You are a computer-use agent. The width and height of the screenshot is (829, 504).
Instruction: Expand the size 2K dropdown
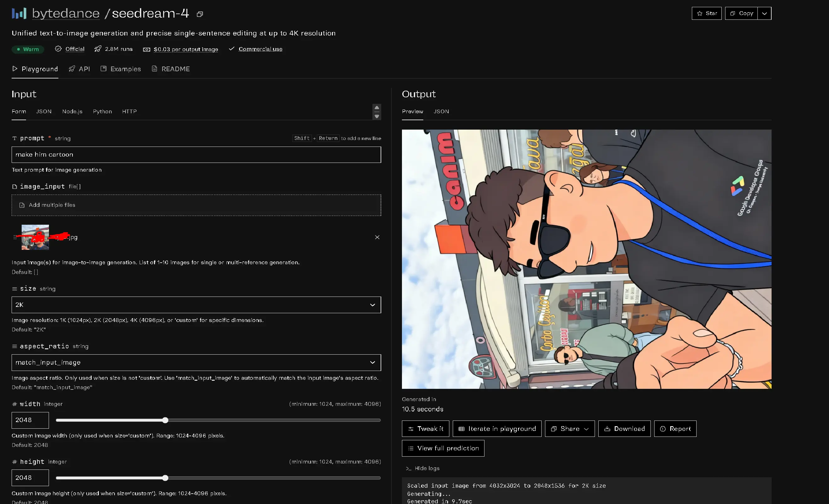tap(196, 305)
